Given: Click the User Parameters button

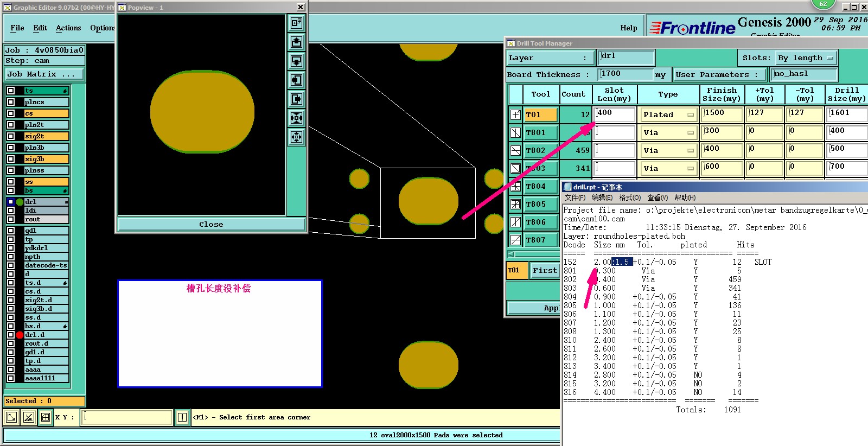Looking at the screenshot, I should tap(719, 74).
